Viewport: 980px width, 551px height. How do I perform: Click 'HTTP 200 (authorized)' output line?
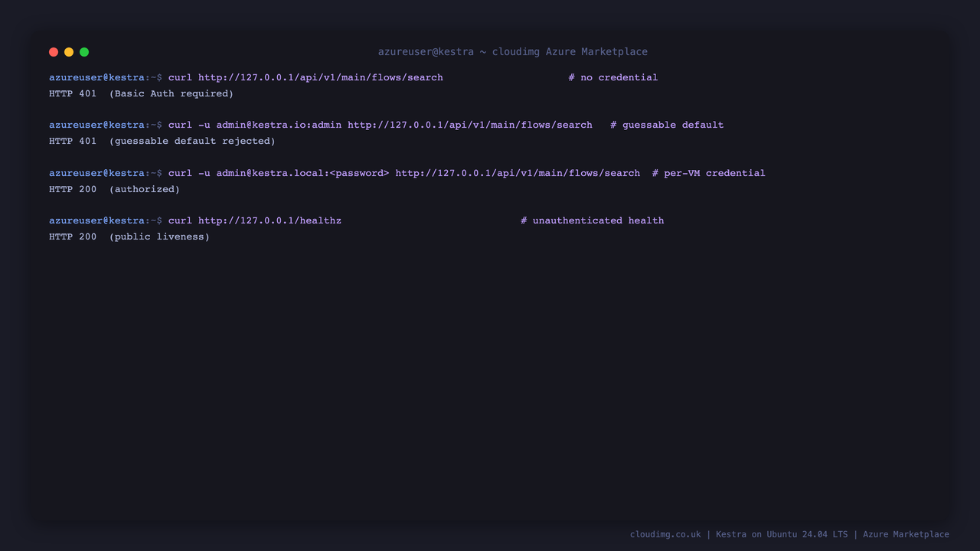[x=114, y=189]
